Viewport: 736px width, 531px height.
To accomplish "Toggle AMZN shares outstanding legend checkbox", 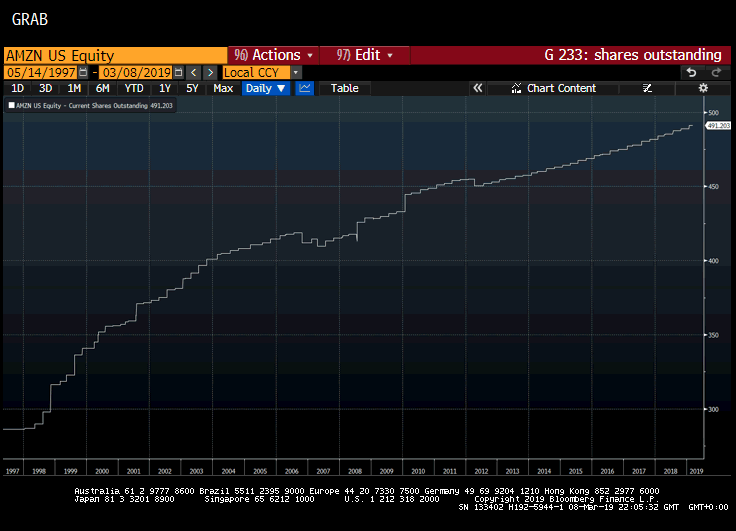I will pos(12,106).
